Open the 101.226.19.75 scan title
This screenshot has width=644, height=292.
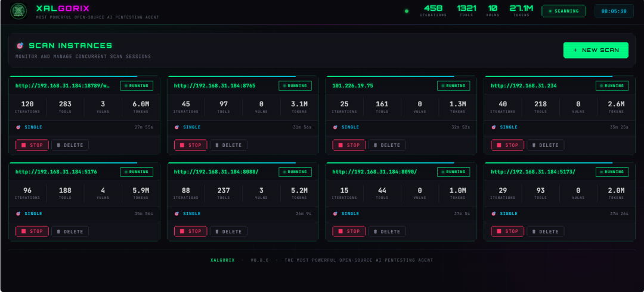click(x=353, y=86)
